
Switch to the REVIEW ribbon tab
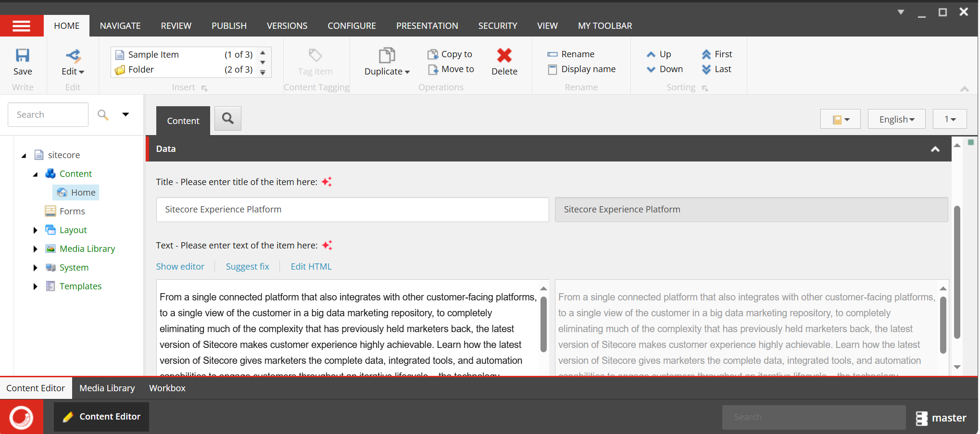pyautogui.click(x=176, y=26)
